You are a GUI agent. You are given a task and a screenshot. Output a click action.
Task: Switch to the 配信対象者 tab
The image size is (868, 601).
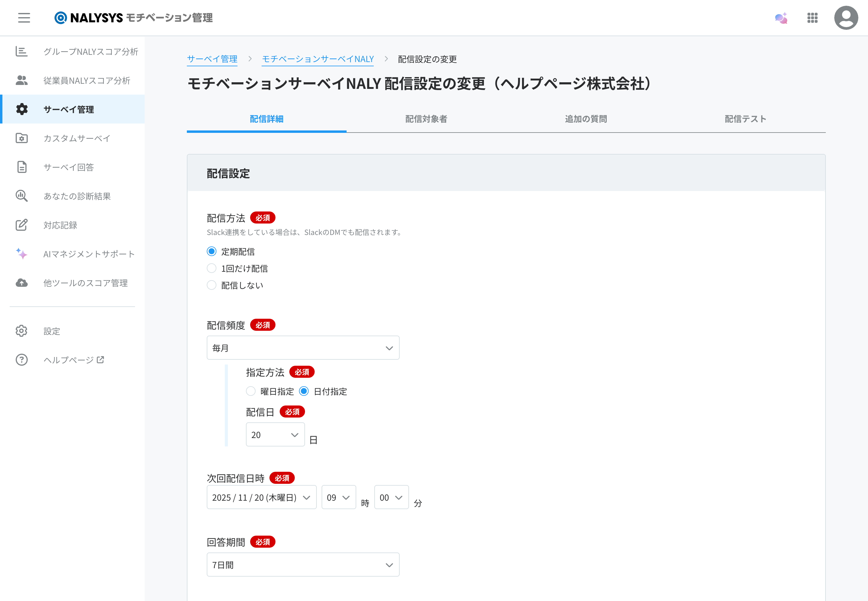(426, 119)
